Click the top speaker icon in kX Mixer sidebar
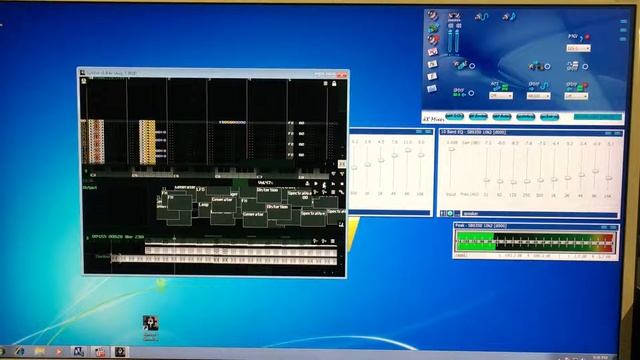 tap(433, 16)
